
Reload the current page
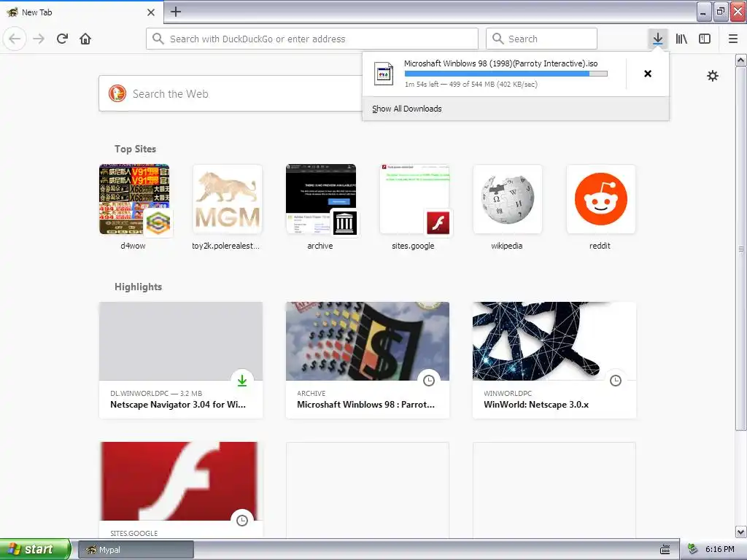coord(62,39)
